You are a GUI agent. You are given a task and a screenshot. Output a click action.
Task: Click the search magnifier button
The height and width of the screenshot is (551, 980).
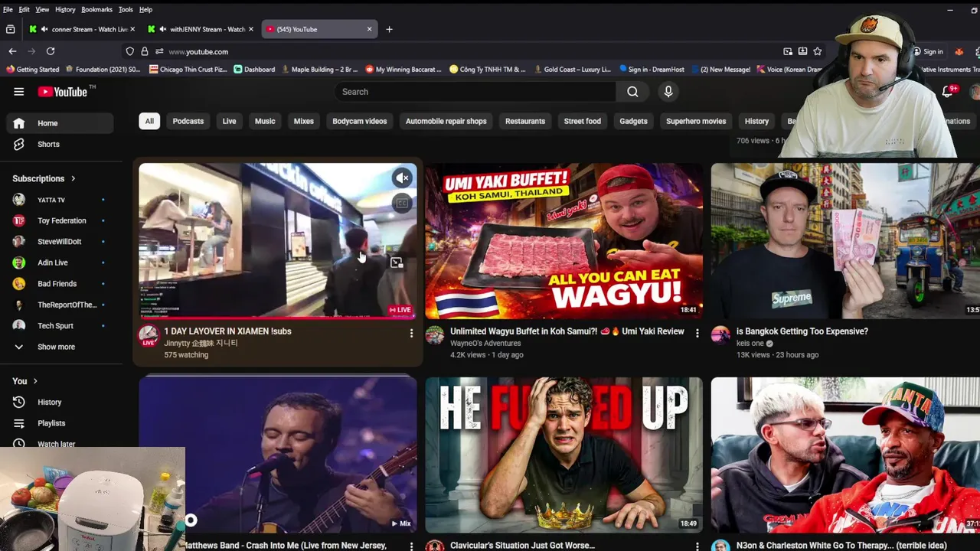632,92
